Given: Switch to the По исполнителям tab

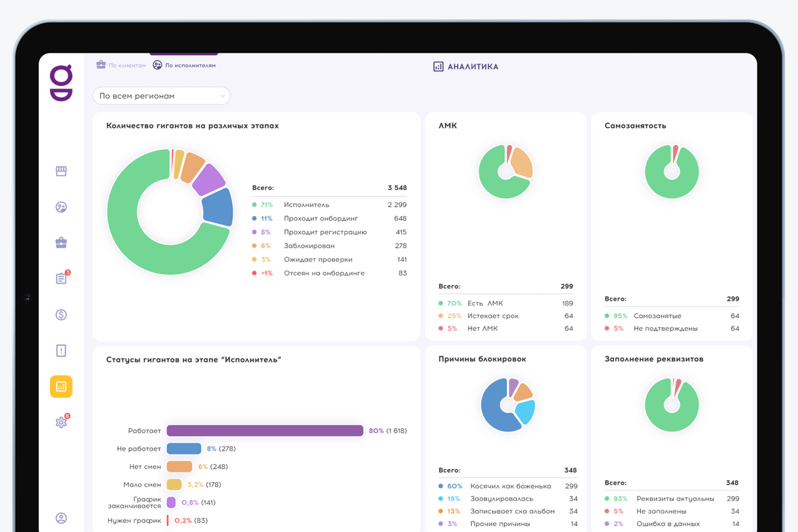Looking at the screenshot, I should (184, 65).
